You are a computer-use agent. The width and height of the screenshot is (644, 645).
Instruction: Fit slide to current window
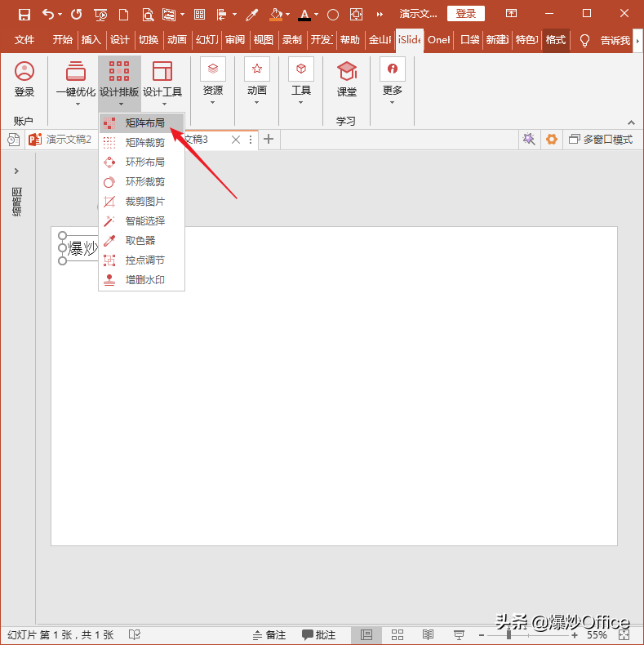(624, 634)
